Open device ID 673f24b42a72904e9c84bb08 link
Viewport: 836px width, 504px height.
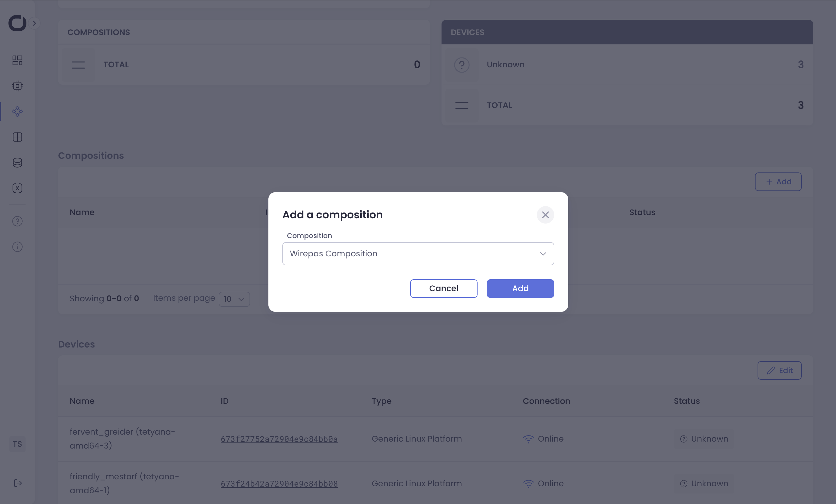[x=279, y=484]
